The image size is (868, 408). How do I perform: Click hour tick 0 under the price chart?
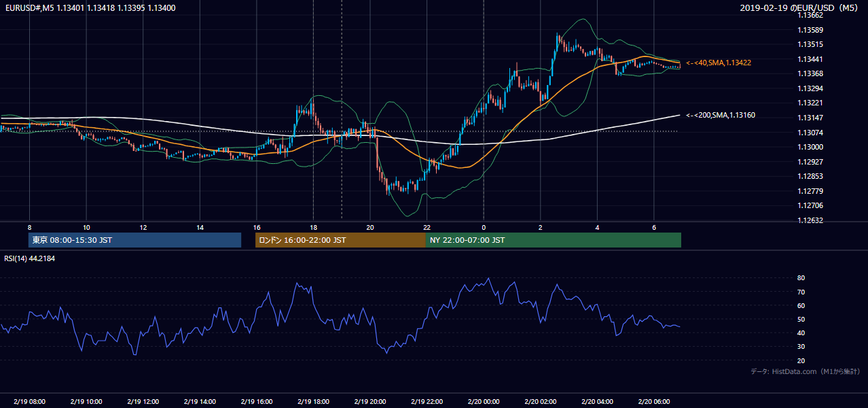(484, 227)
